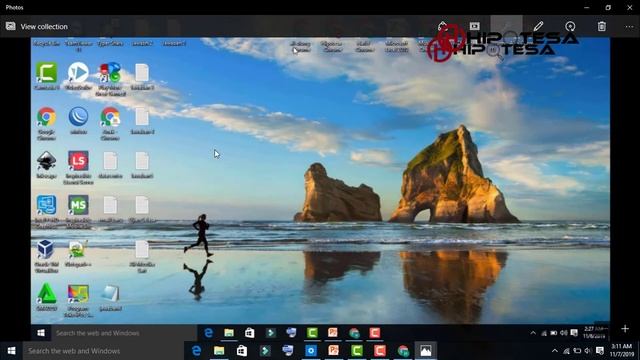Rotate the photo using the toolbar
Viewport: 640px width, 360px height.
tap(570, 27)
